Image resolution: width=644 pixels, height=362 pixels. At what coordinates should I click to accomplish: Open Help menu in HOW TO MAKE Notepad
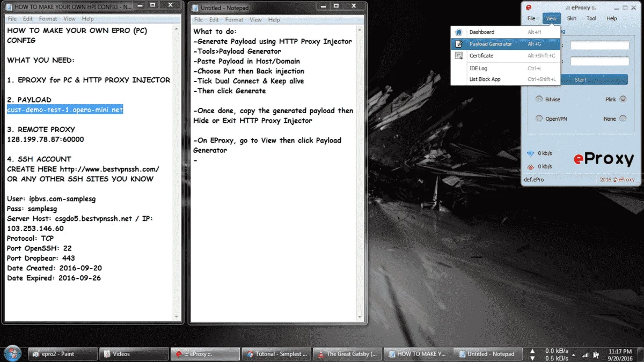click(88, 19)
